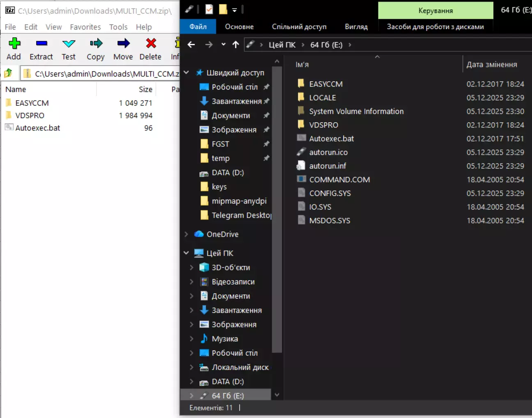This screenshot has height=418, width=532.
Task: Click the Add button in 7-Zip toolbar
Action: 14,48
